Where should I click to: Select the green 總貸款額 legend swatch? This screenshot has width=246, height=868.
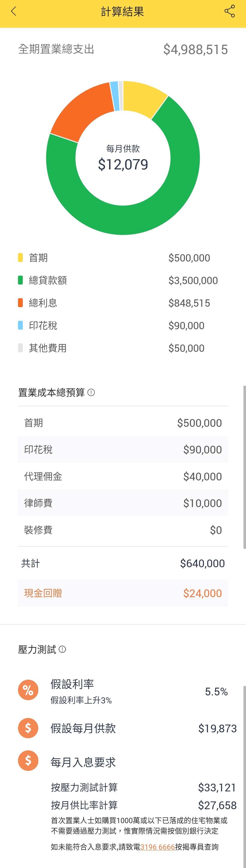(x=20, y=280)
